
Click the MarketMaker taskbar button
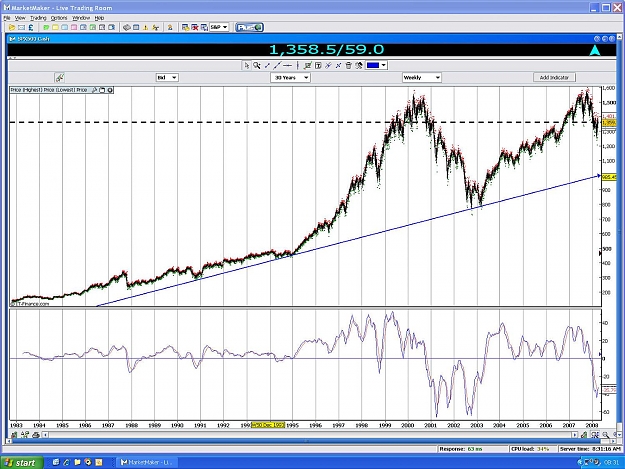click(146, 462)
